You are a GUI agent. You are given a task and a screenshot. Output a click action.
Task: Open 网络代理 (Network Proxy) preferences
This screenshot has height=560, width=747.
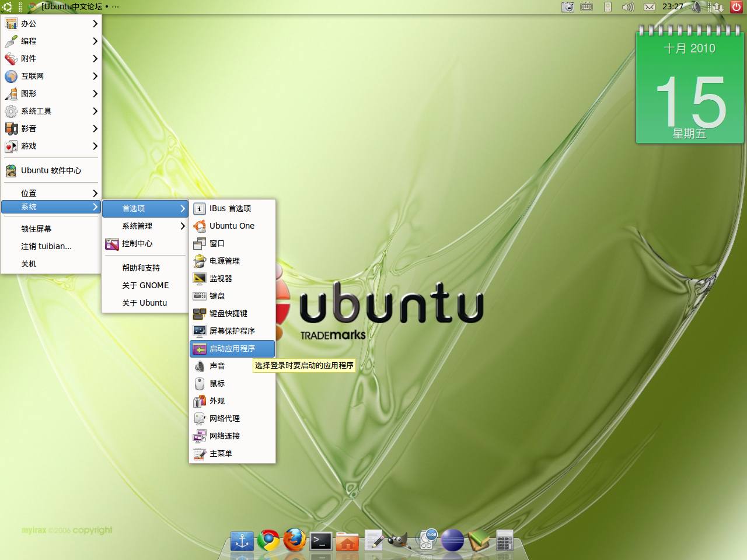[232, 418]
